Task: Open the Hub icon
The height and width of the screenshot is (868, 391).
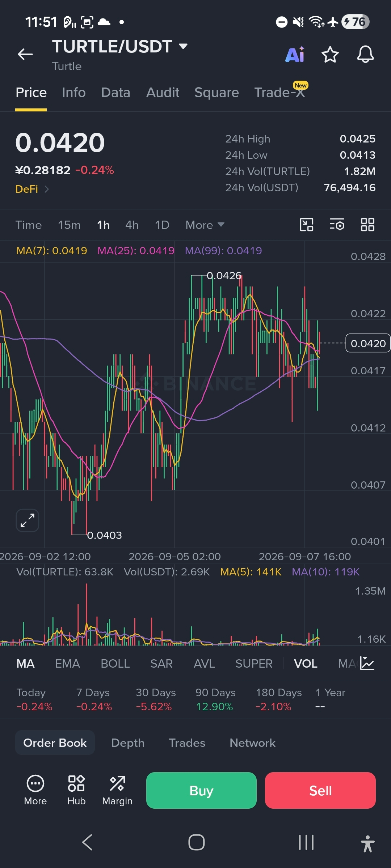Action: point(76,790)
